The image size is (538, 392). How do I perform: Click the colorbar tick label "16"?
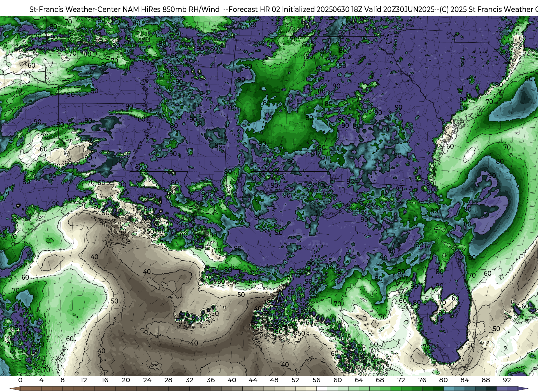(105, 380)
